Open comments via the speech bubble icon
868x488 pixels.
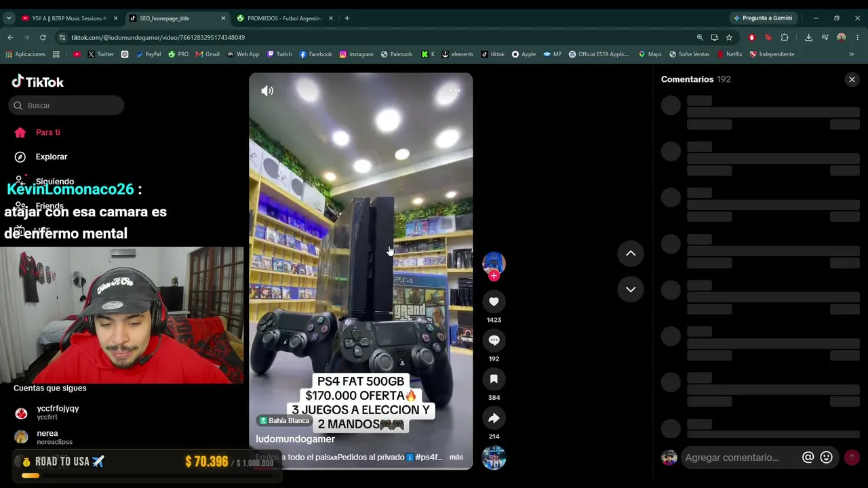494,340
